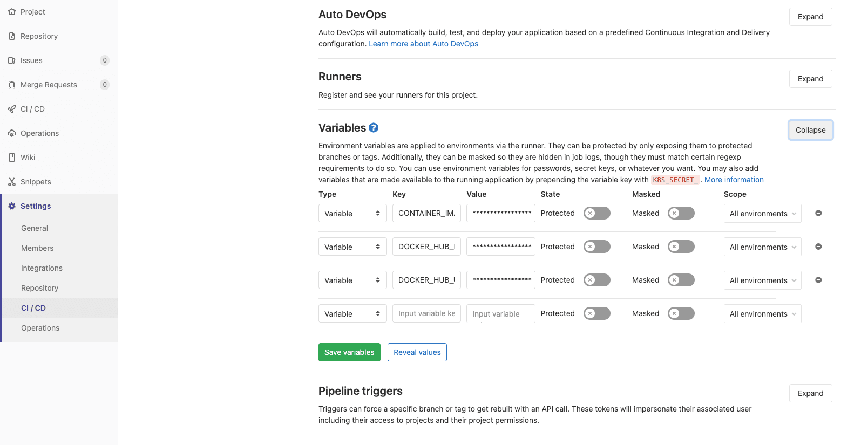The width and height of the screenshot is (868, 445).
Task: Click the Wiki book icon
Action: [12, 158]
